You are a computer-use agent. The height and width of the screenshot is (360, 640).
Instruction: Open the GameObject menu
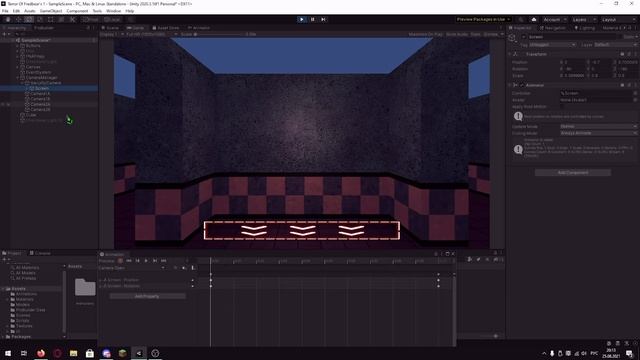pyautogui.click(x=51, y=11)
